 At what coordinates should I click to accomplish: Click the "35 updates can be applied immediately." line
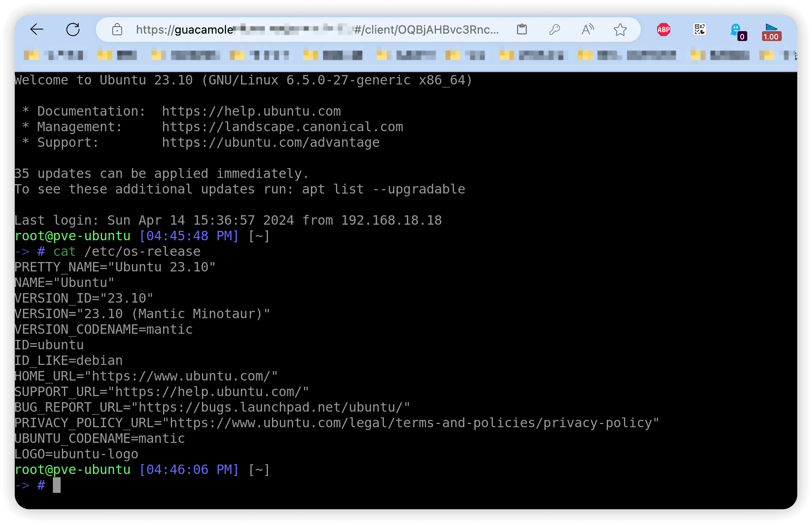point(161,173)
